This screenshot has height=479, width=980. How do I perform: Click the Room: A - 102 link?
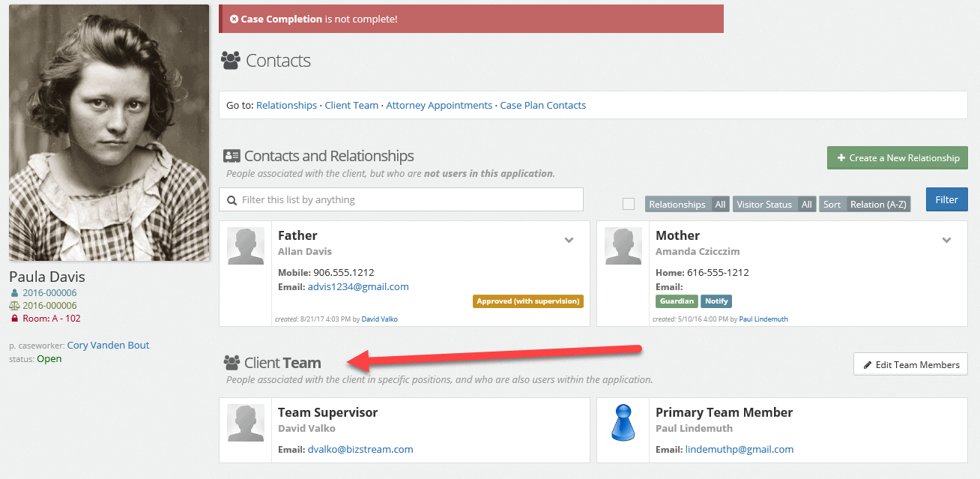[x=52, y=319]
